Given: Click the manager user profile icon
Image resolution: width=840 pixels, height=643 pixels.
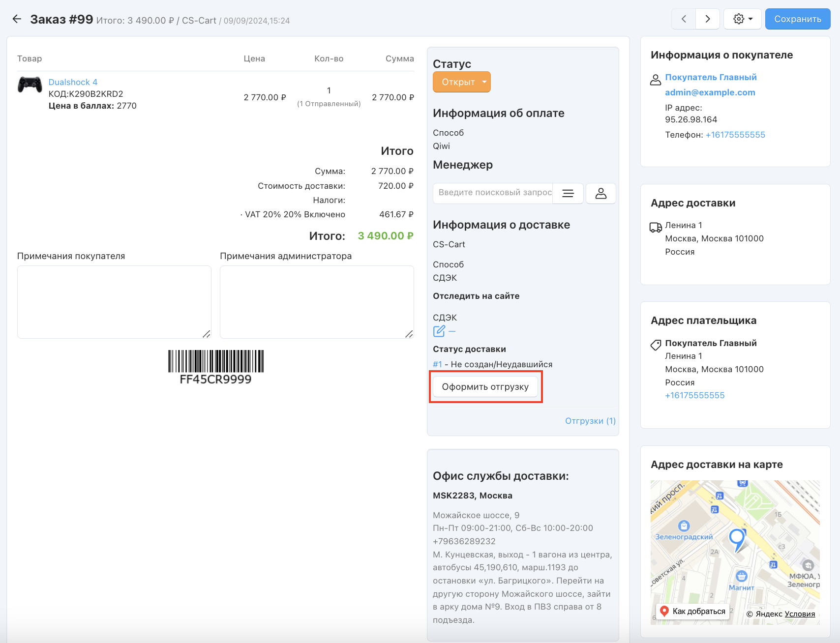Looking at the screenshot, I should pyautogui.click(x=600, y=194).
